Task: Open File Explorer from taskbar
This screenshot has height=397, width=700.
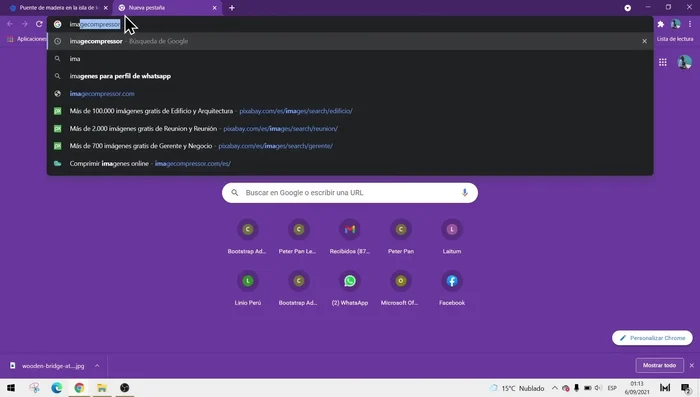Action: click(102, 388)
